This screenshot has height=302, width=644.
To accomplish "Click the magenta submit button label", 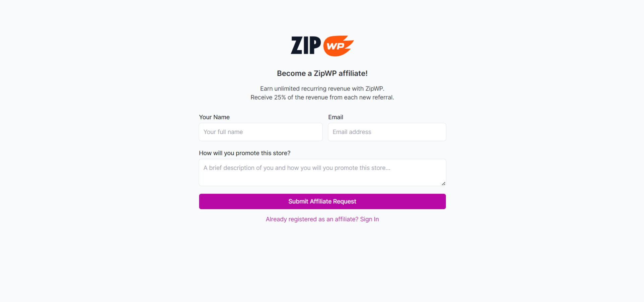I will click(322, 201).
